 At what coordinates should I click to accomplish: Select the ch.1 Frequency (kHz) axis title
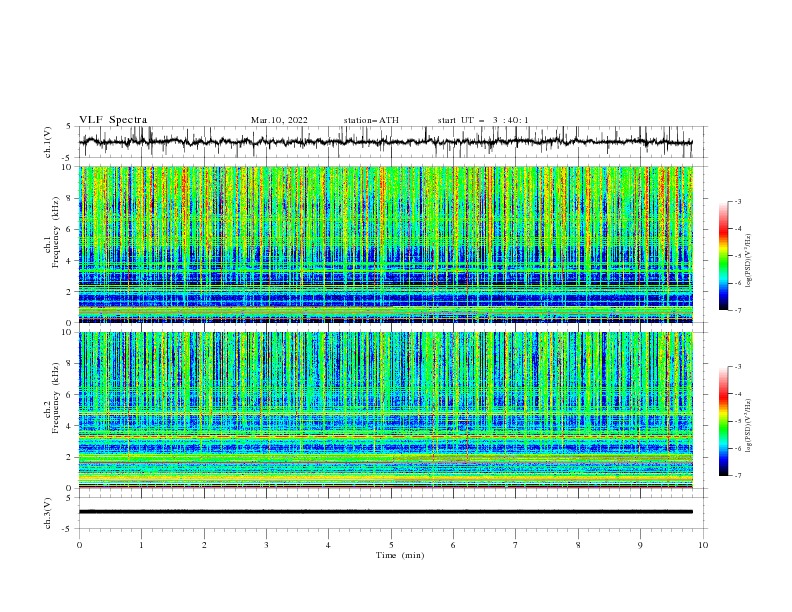(53, 233)
